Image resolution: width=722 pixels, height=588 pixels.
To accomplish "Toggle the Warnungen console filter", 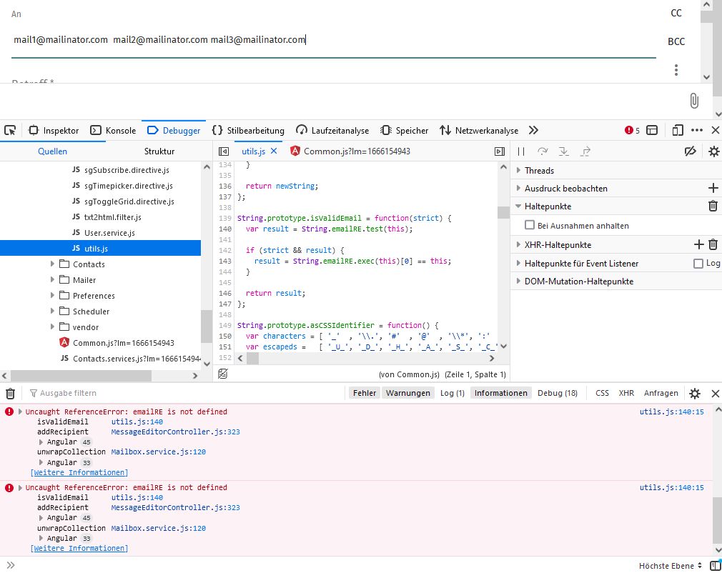I will tap(408, 393).
